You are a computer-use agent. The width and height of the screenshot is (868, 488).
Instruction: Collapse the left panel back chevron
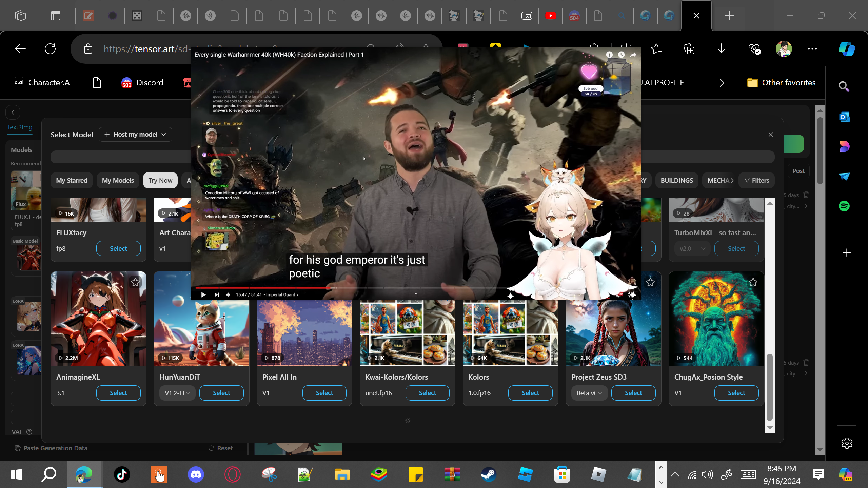coord(13,112)
